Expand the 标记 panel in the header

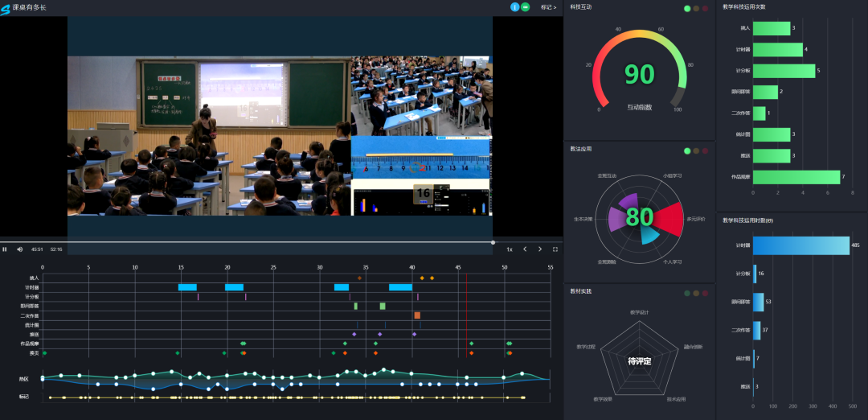click(548, 7)
